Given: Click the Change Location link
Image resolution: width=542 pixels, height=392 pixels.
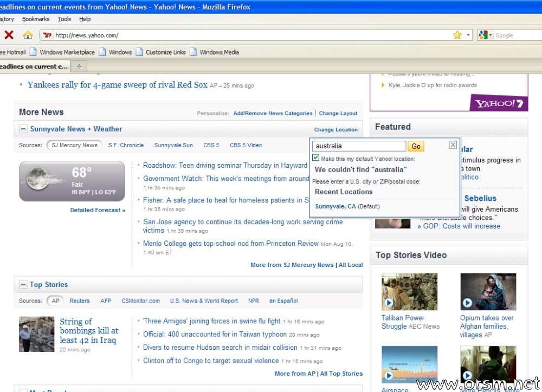Looking at the screenshot, I should tap(335, 129).
